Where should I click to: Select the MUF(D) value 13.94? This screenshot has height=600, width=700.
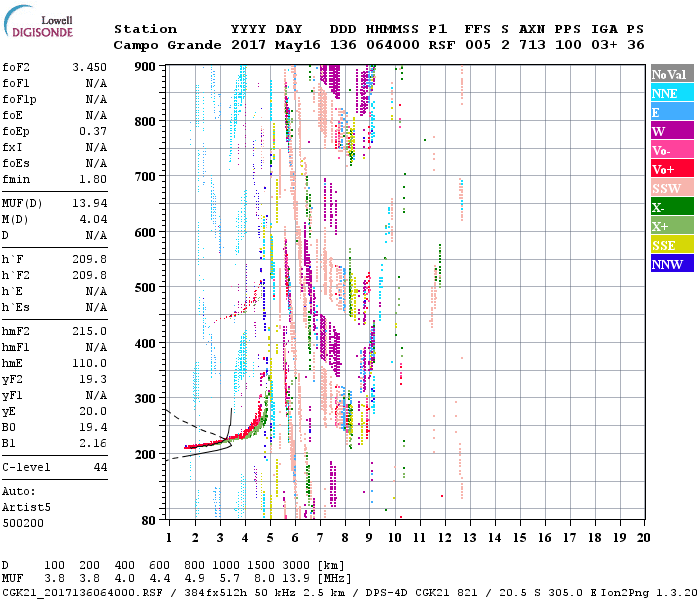[89, 204]
